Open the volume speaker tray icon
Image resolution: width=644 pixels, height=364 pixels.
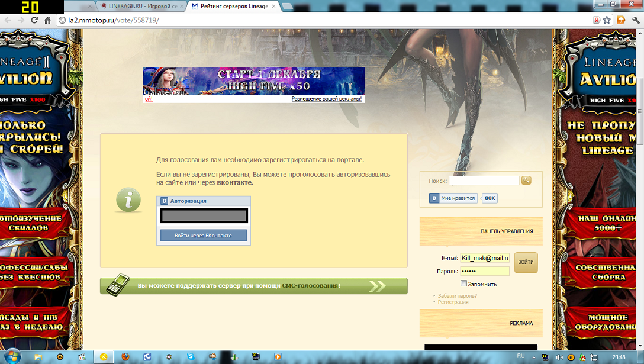click(559, 357)
